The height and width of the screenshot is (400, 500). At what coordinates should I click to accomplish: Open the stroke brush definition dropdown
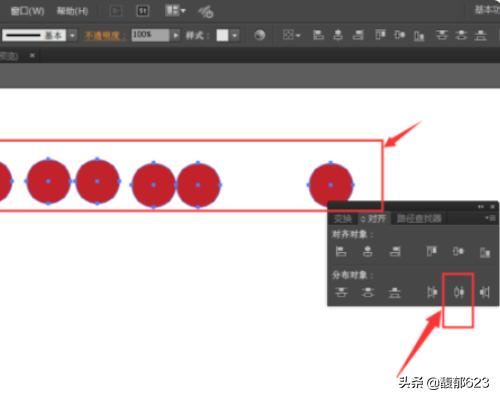[72, 35]
